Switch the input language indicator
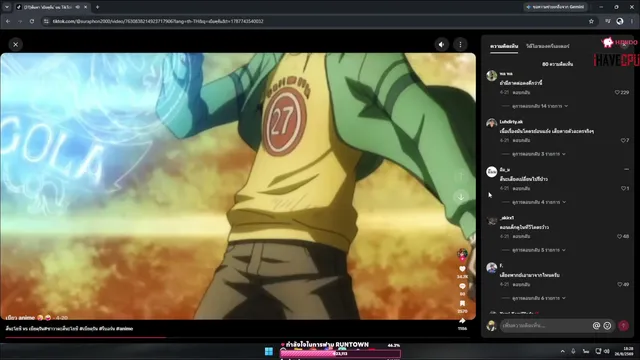This screenshot has height=360, width=640. click(x=586, y=351)
